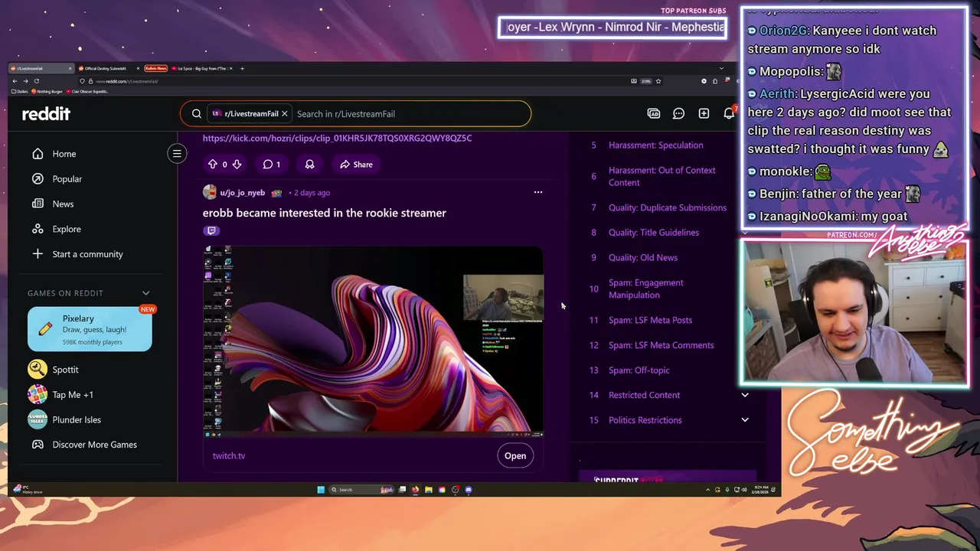The image size is (980, 551).
Task: Remove r/LivestreamFail search filter
Action: (x=284, y=114)
